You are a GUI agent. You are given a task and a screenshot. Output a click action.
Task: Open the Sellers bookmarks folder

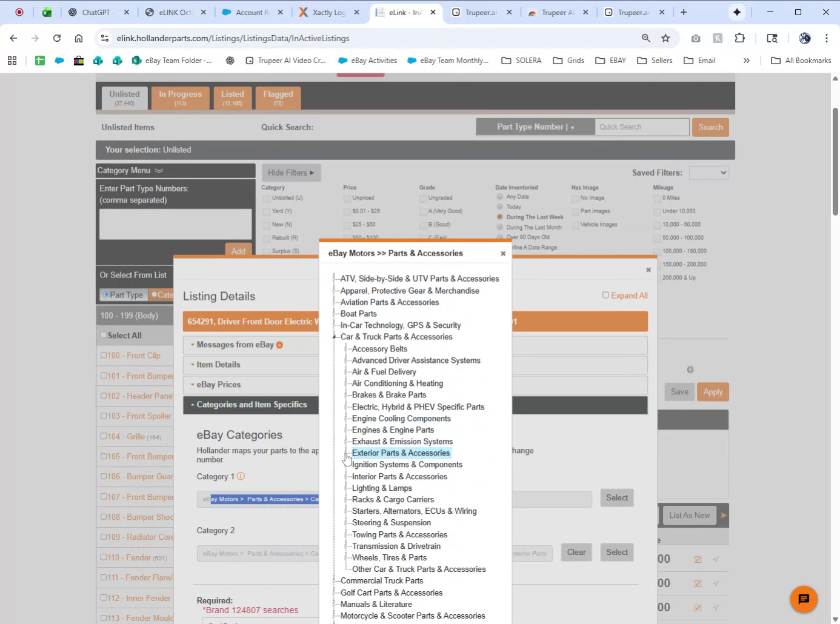pyautogui.click(x=655, y=61)
